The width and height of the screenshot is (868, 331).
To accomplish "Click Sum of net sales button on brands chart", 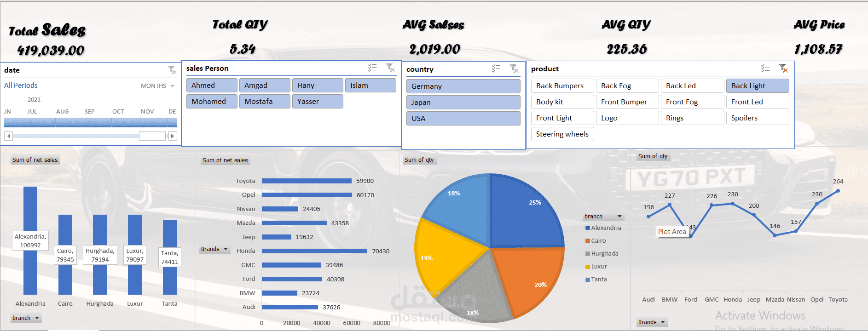I will (226, 160).
